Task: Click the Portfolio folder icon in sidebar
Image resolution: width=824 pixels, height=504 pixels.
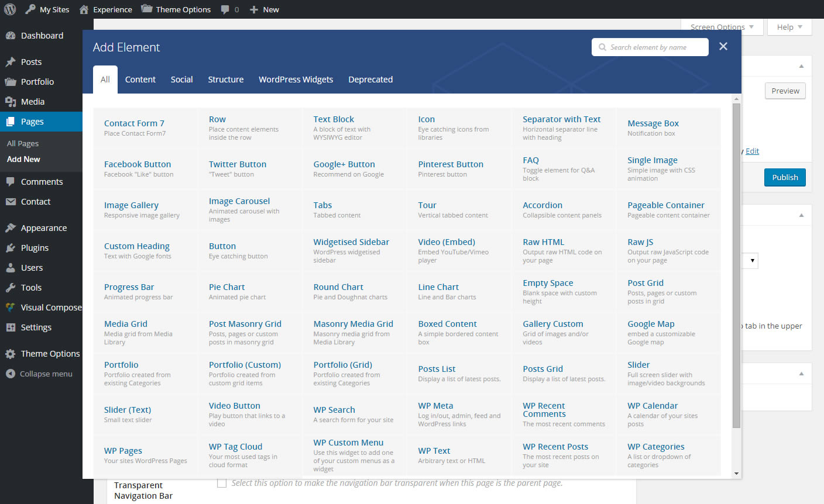Action: [x=11, y=82]
